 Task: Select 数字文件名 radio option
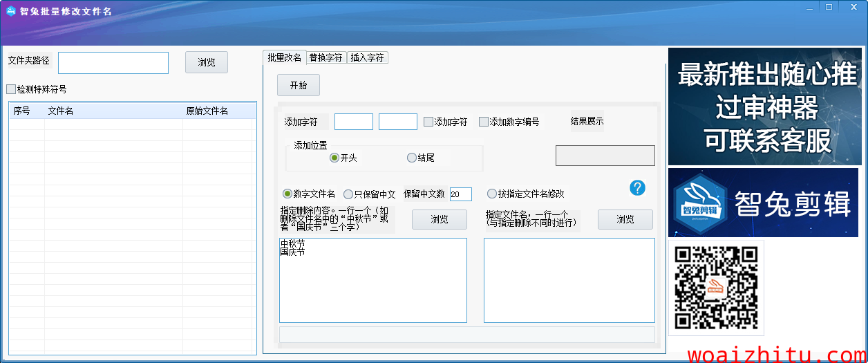[x=287, y=194]
